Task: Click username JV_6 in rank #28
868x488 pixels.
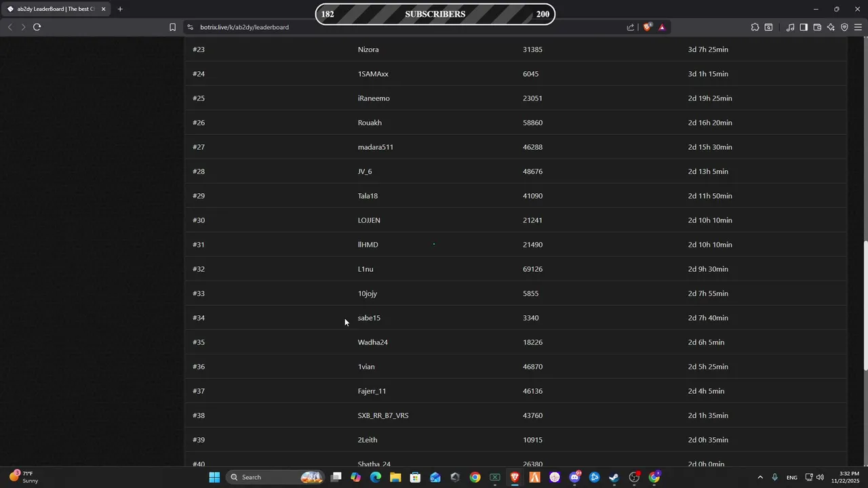Action: click(x=365, y=171)
